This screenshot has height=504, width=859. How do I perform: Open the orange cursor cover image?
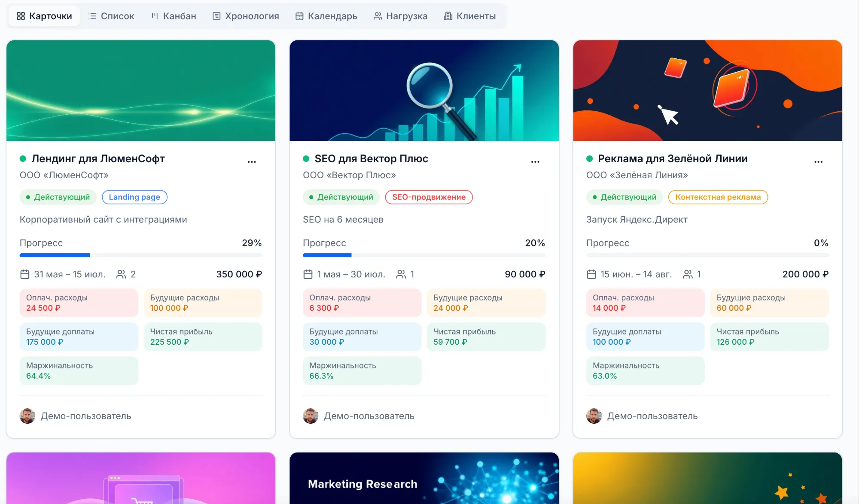707,91
